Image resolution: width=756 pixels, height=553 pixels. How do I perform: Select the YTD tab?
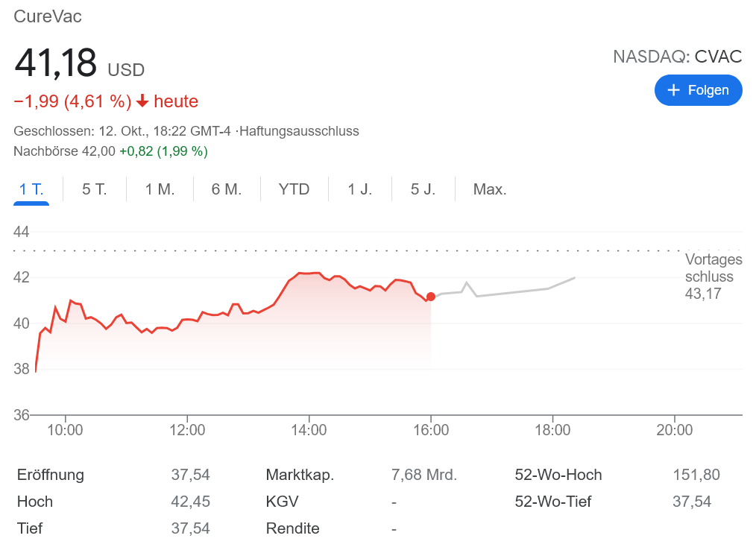pos(294,189)
